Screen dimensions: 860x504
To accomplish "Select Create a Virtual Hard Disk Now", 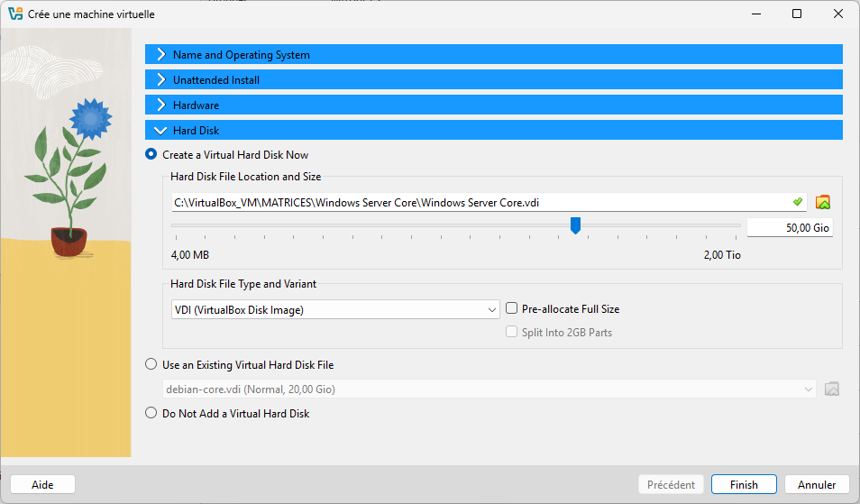I will (151, 154).
